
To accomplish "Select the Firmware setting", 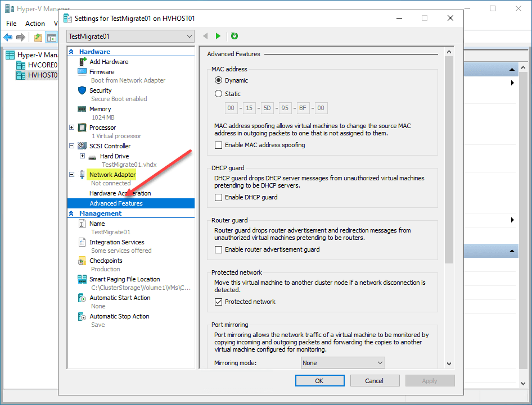I will pos(102,72).
